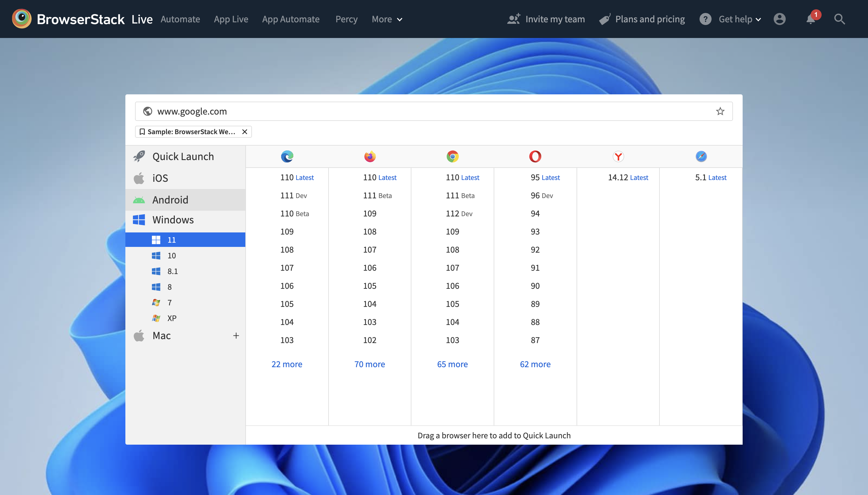Click the App Live menu item
Image resolution: width=868 pixels, height=495 pixels.
231,18
